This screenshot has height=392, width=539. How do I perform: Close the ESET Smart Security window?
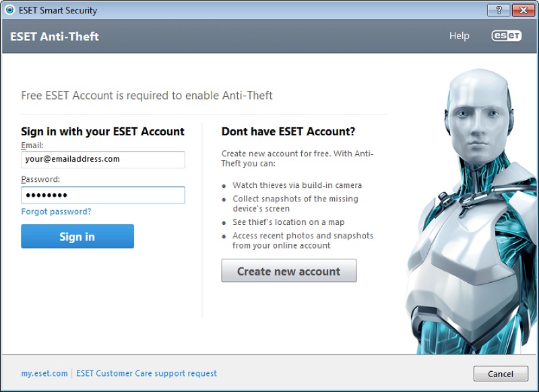523,10
